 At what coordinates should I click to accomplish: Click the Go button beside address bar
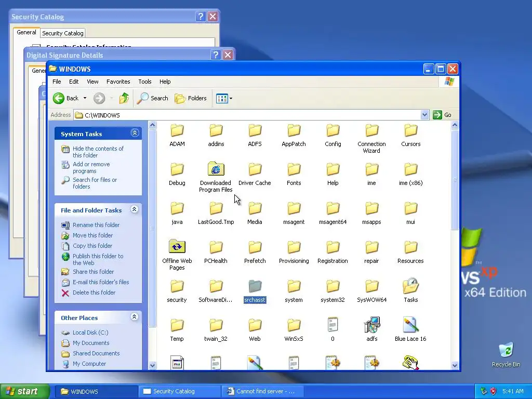(442, 115)
